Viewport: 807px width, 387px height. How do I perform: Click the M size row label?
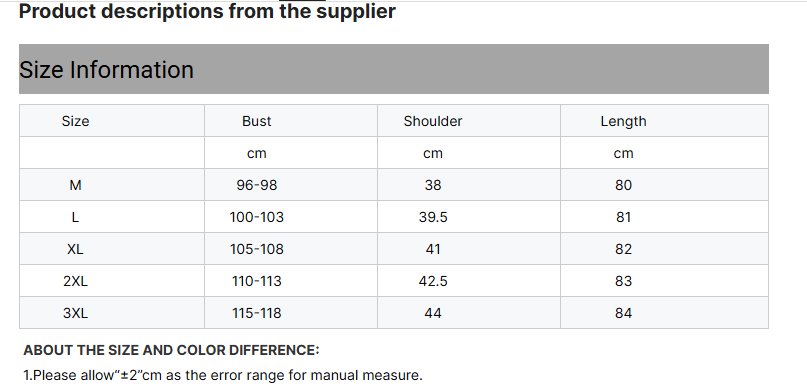coord(75,185)
